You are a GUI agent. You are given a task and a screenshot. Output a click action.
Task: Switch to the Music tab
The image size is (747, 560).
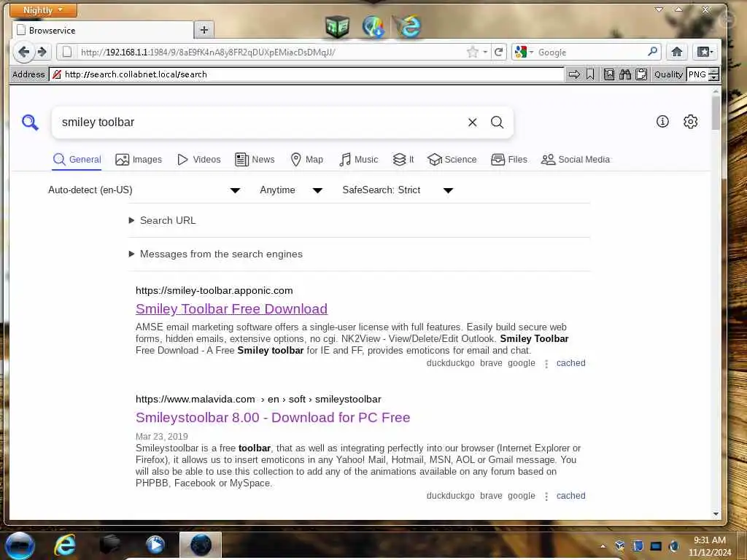click(x=359, y=160)
